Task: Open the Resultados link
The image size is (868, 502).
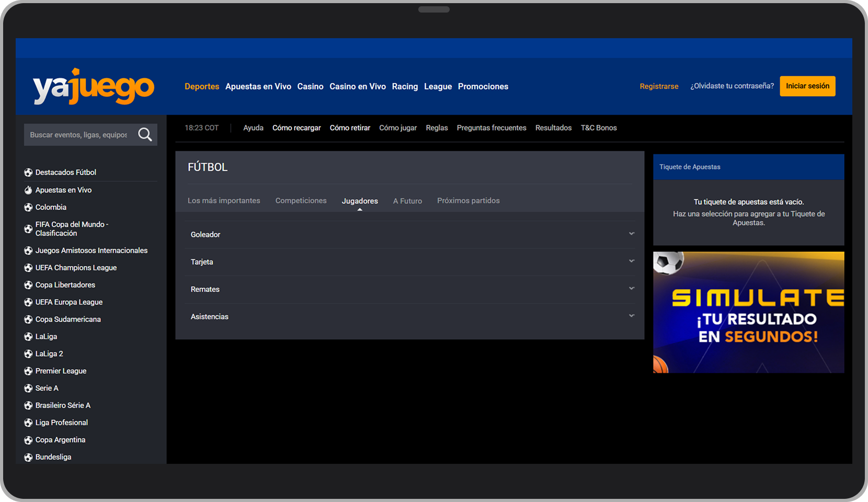Action: [554, 128]
